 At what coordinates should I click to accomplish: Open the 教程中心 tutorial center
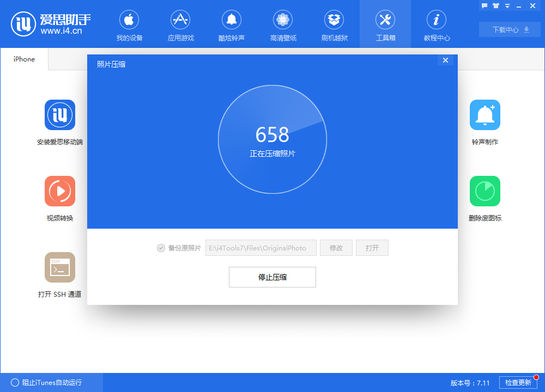click(437, 24)
